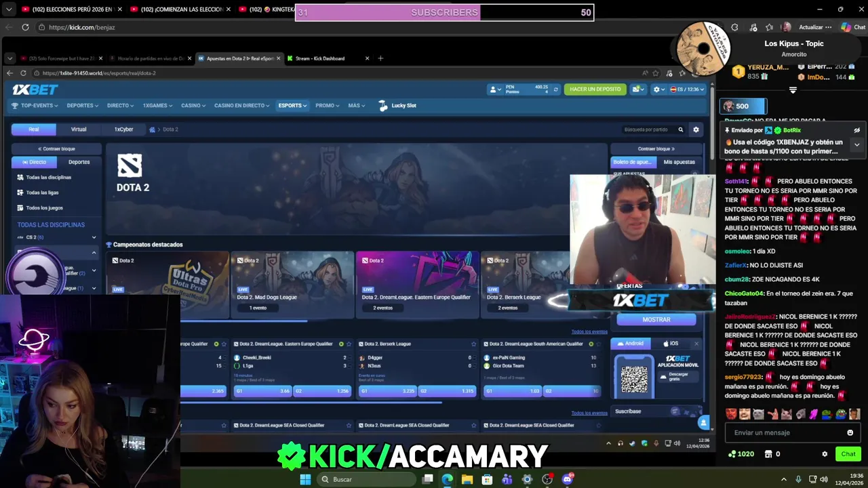
Task: Collapse left block via Contraer bloque
Action: point(56,148)
